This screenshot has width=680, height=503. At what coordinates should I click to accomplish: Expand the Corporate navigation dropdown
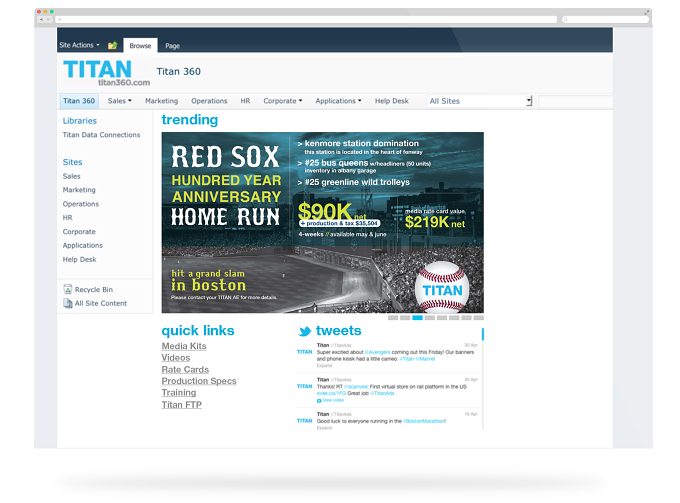pos(283,101)
